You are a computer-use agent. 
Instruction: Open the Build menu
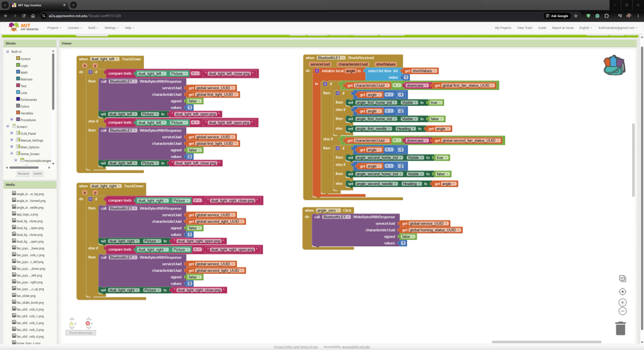click(93, 28)
